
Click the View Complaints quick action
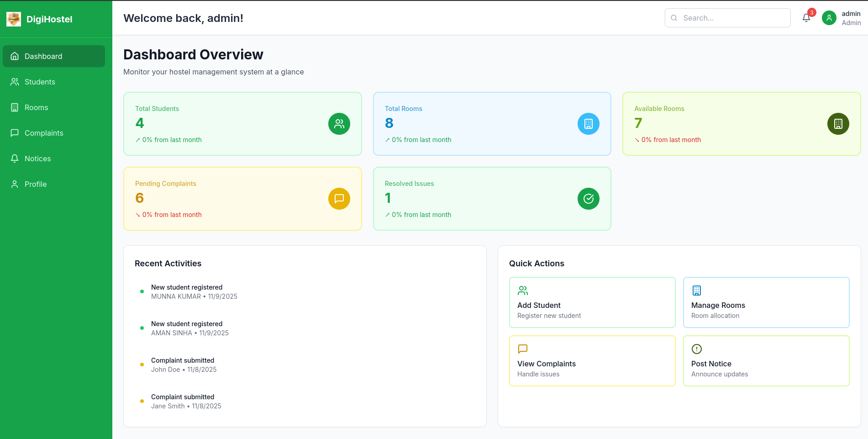[x=592, y=360]
